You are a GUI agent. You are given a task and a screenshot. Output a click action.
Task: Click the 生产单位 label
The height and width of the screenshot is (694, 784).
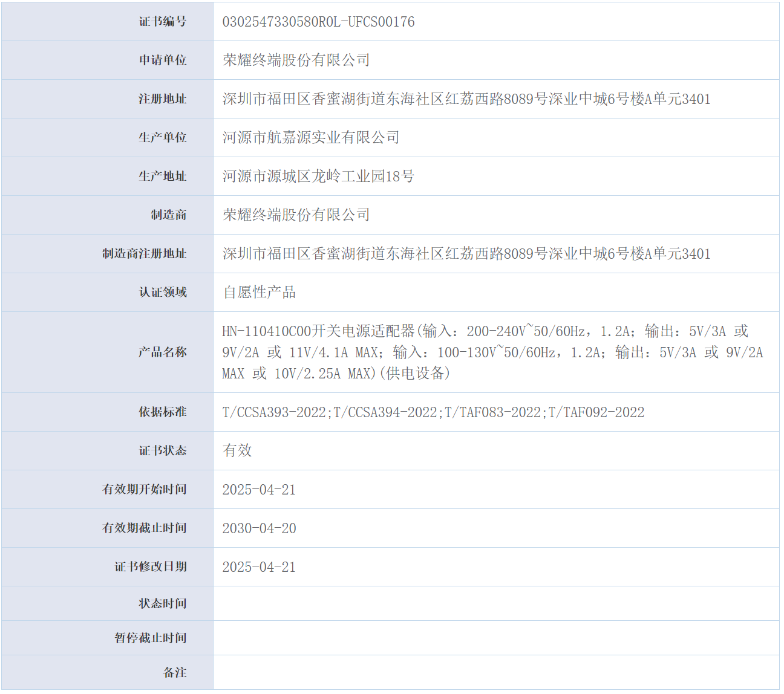[x=163, y=138]
